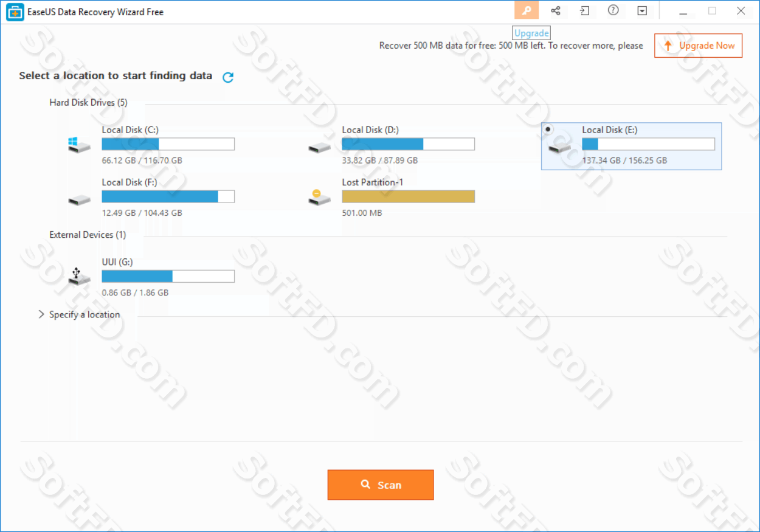Click the UUI (G:) usage bar
This screenshot has width=760, height=532.
pos(168,277)
